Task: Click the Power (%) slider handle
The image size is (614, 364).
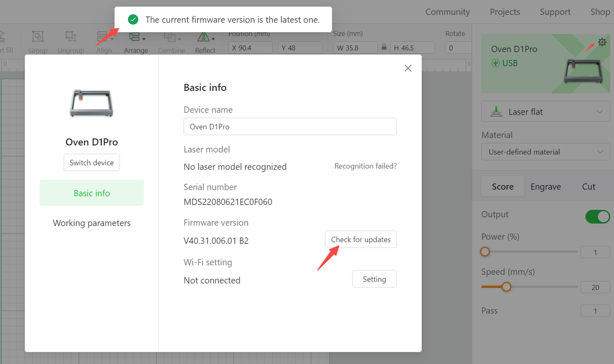Action: [485, 251]
